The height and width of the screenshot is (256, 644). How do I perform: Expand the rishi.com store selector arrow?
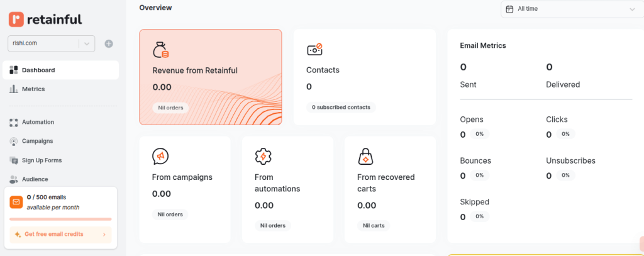pyautogui.click(x=87, y=43)
